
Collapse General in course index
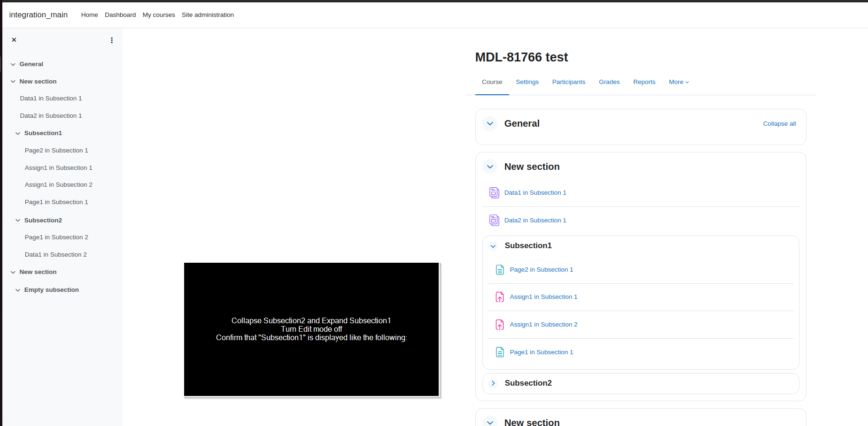click(x=13, y=64)
